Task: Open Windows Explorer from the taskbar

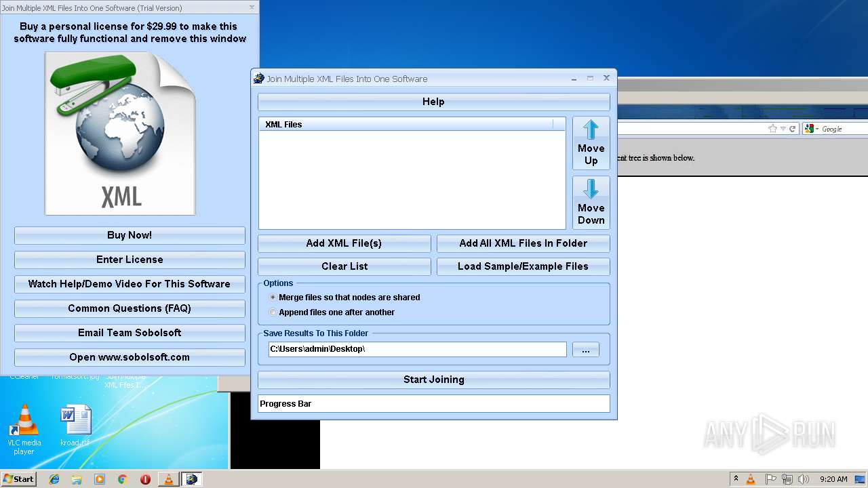Action: (77, 479)
